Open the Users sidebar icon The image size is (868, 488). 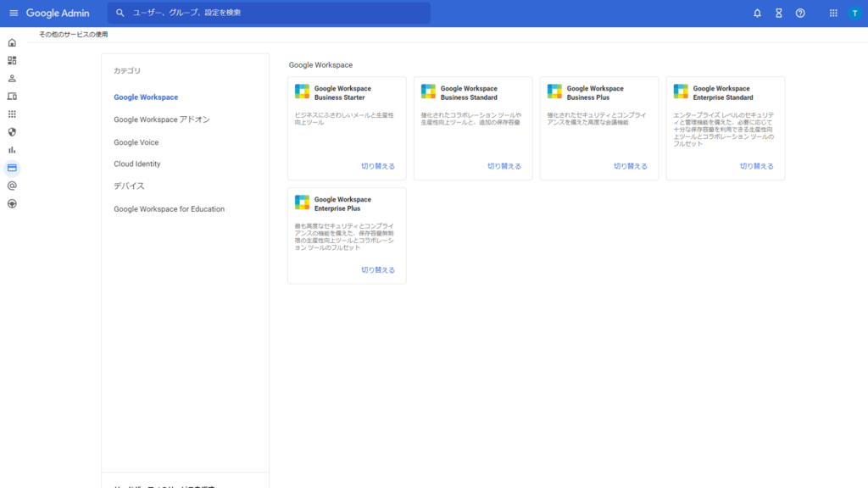click(12, 79)
